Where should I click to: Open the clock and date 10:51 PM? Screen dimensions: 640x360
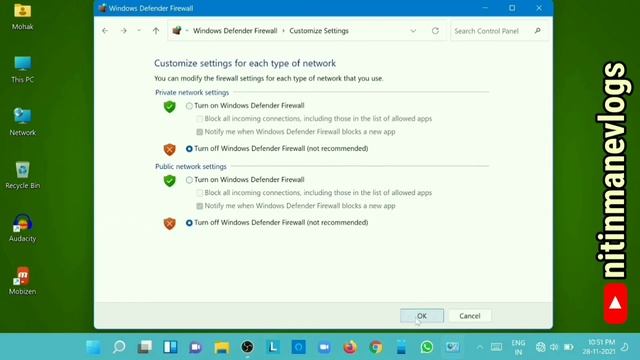[598, 347]
